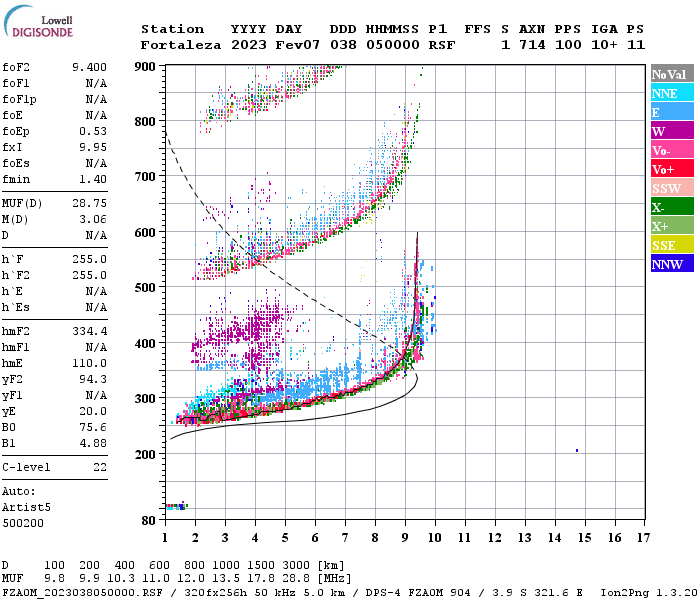Click the 17 tick on frequency axis
The image size is (700, 600).
point(644,538)
